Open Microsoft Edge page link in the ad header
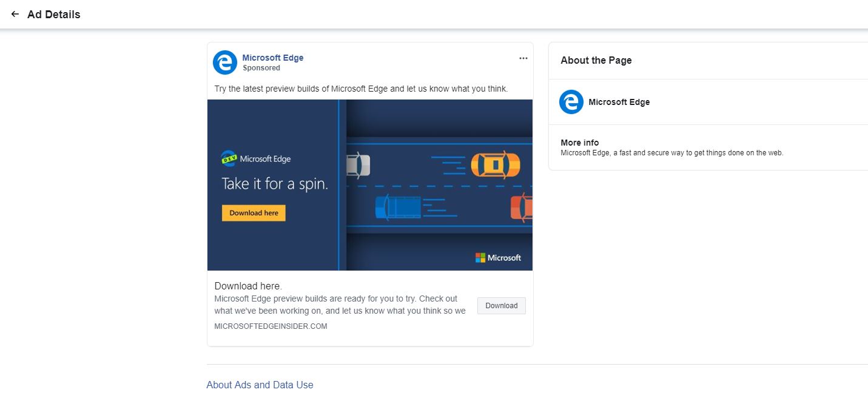The width and height of the screenshot is (868, 398). (273, 58)
